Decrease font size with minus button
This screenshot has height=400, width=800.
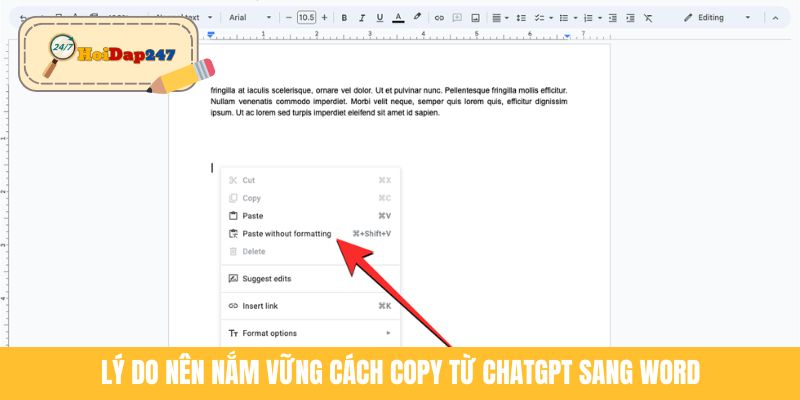click(289, 17)
